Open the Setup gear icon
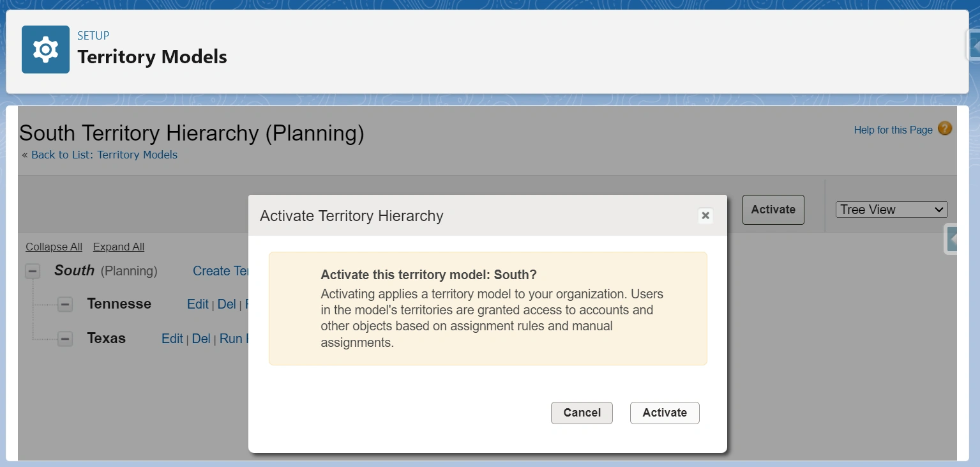Image resolution: width=980 pixels, height=467 pixels. point(45,48)
